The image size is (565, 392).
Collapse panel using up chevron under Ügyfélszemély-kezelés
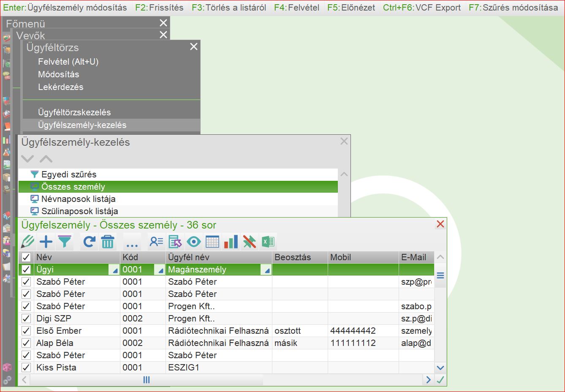click(46, 159)
